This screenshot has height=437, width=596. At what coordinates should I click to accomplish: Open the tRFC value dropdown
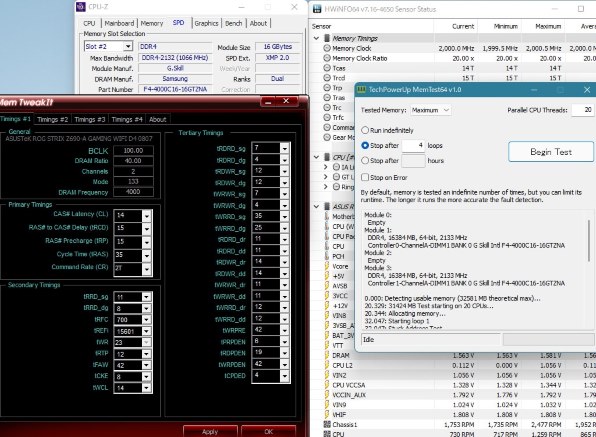(x=146, y=320)
